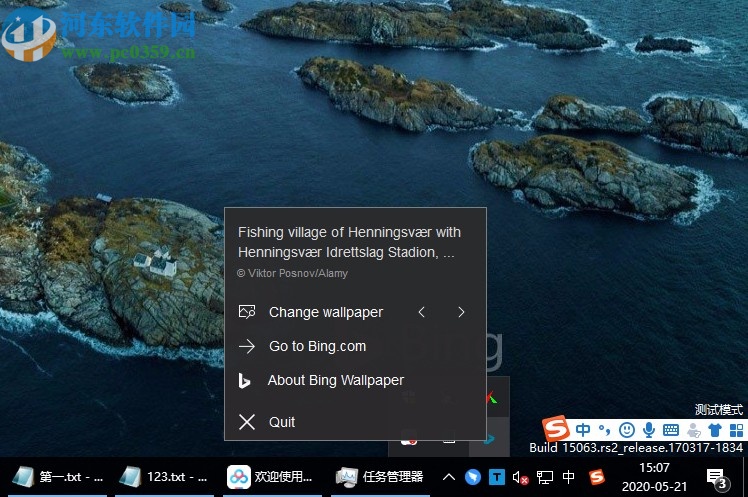Show next wallpaper with right chevron
Screen dimensions: 748x497
tap(461, 312)
